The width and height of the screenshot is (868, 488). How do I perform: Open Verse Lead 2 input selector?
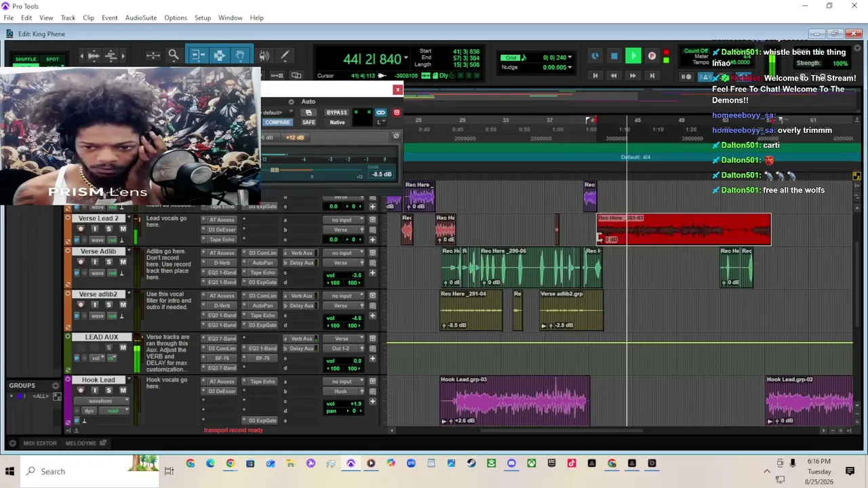tap(342, 220)
